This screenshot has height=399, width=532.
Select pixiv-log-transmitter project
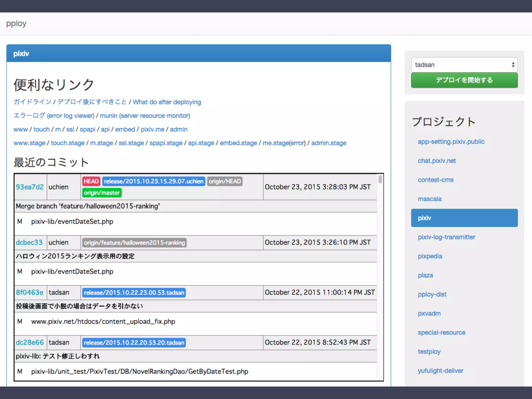pos(446,237)
